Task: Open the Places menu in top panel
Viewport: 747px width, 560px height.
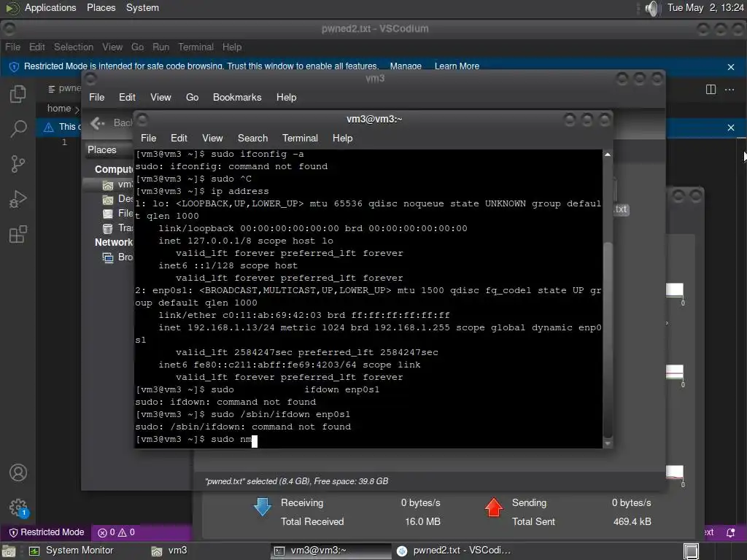Action: (101, 8)
